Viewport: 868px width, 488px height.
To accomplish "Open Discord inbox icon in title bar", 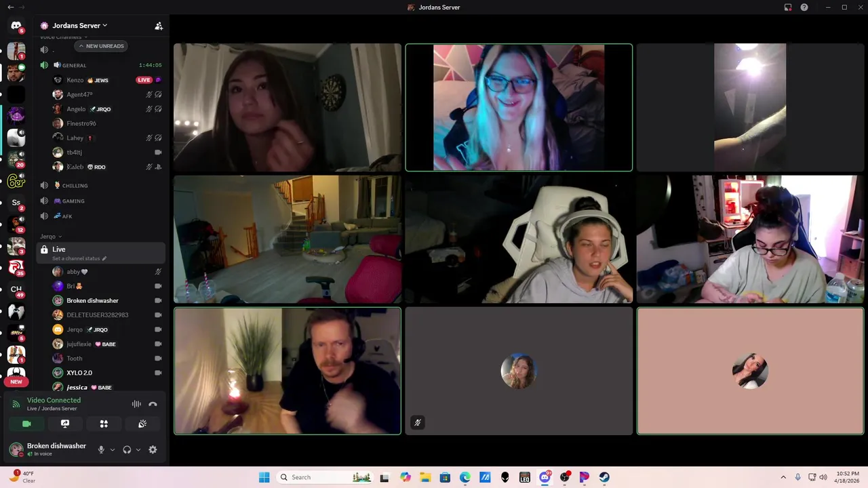I will pyautogui.click(x=788, y=7).
